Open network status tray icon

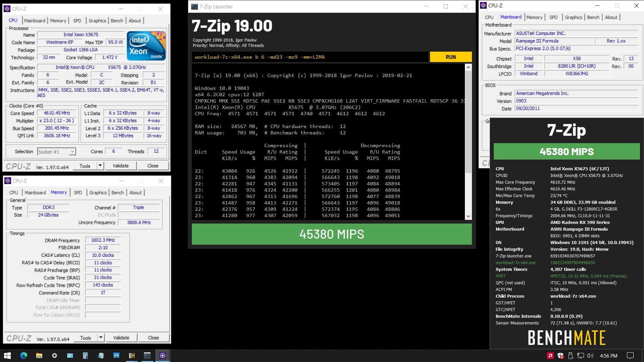click(x=581, y=356)
